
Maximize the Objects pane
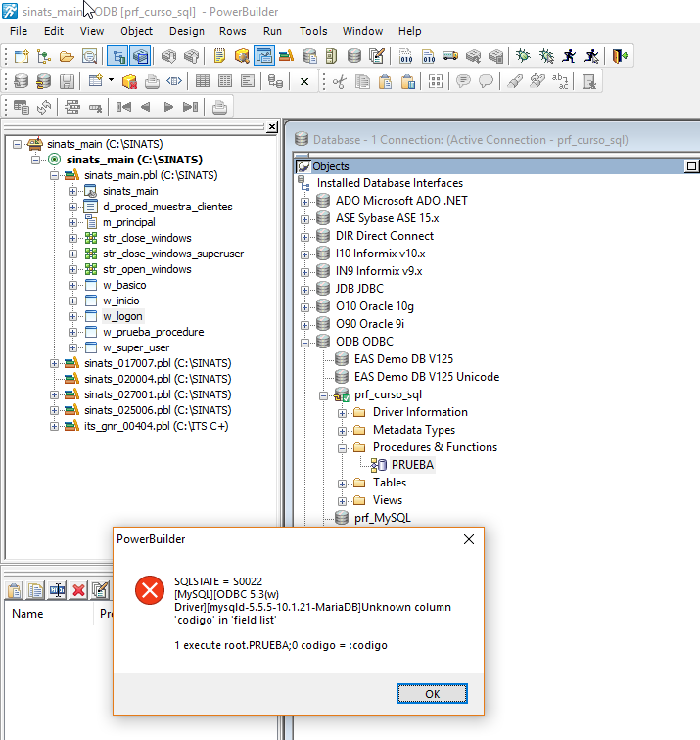[x=691, y=166]
